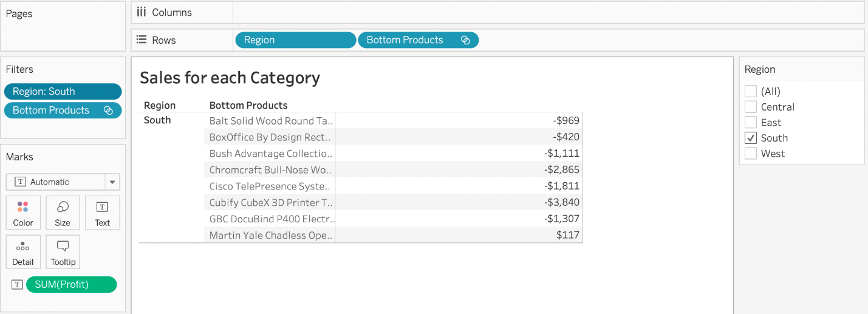Click the Sales for each Category title
The image size is (868, 314).
tap(230, 78)
